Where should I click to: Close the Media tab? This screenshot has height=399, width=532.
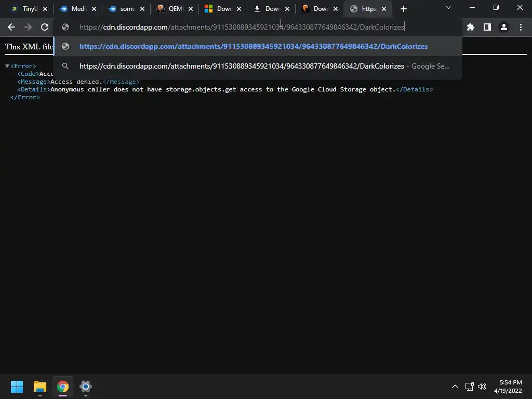[x=94, y=9]
